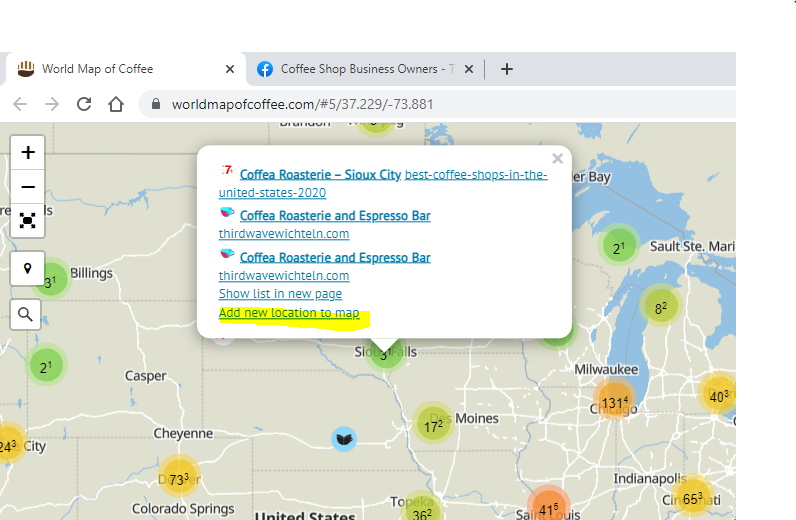Click Add new location to map

coord(289,313)
